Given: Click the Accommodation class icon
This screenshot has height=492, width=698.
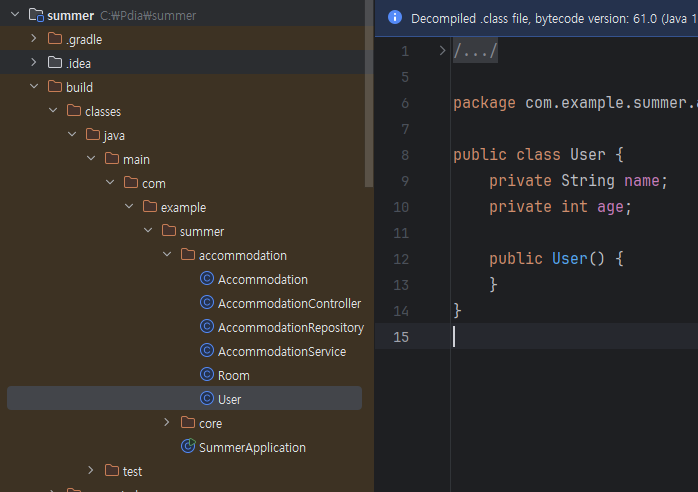Looking at the screenshot, I should (207, 279).
